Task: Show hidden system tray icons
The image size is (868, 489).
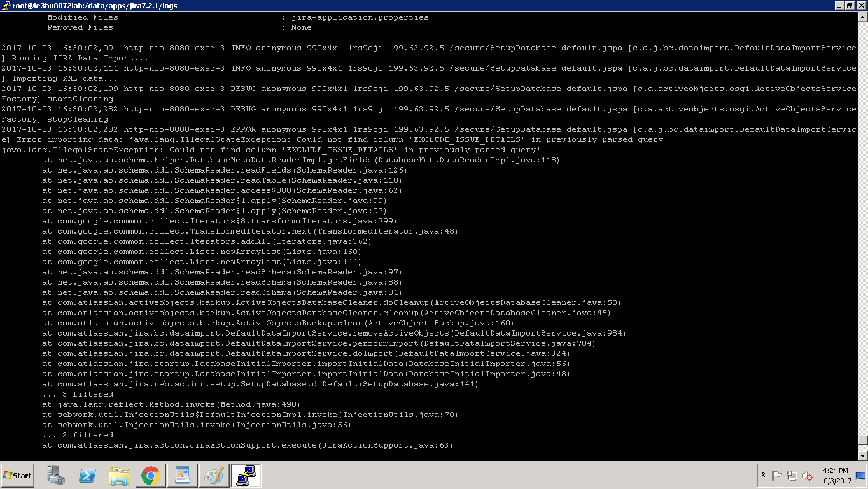Action: tap(763, 475)
